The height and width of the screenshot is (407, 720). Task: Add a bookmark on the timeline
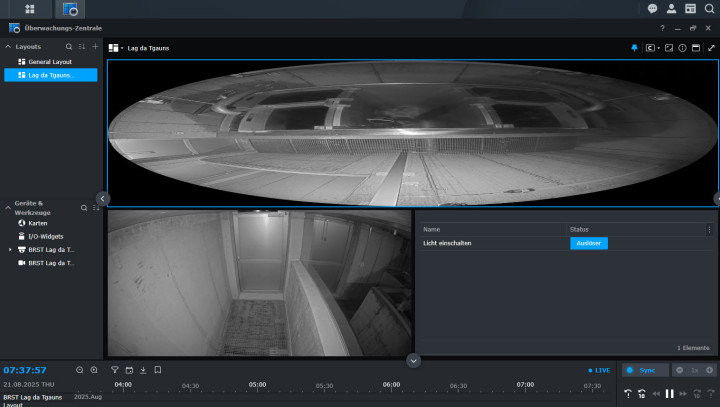158,370
